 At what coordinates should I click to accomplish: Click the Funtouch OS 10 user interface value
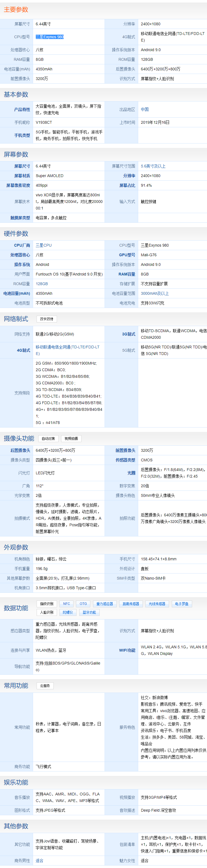click(69, 274)
